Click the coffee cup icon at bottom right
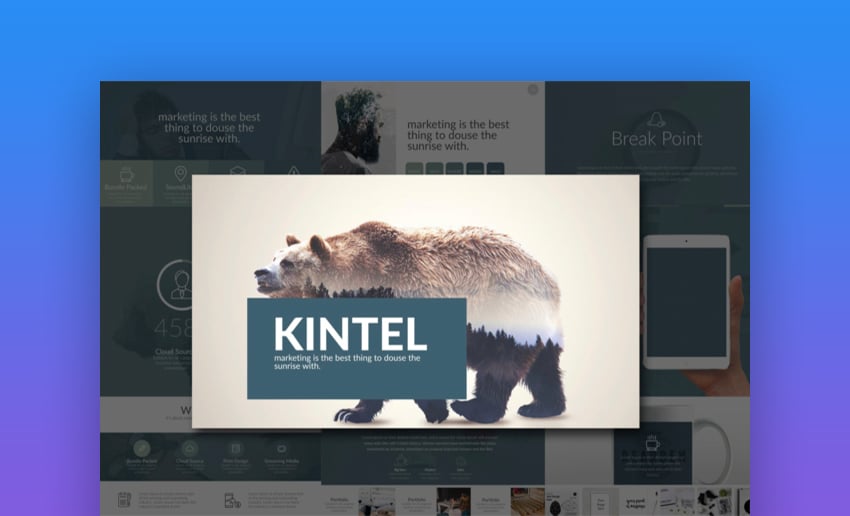 click(652, 441)
